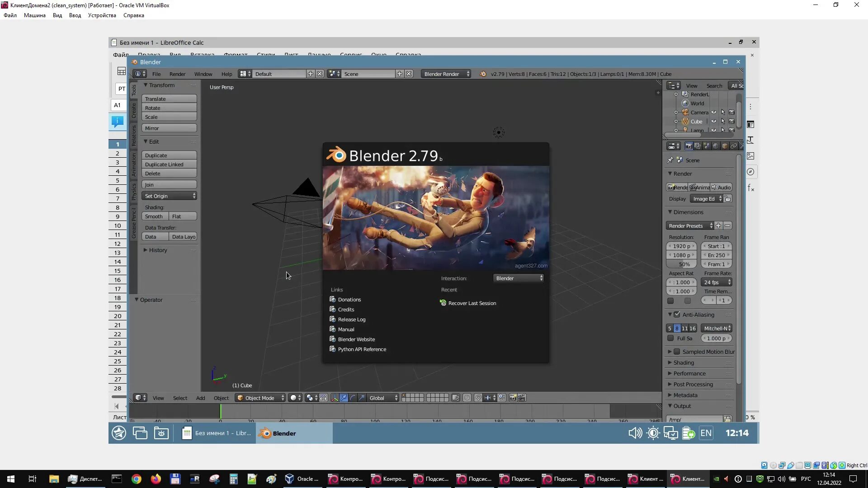
Task: Toggle proportional editing circle icon
Action: (x=467, y=398)
